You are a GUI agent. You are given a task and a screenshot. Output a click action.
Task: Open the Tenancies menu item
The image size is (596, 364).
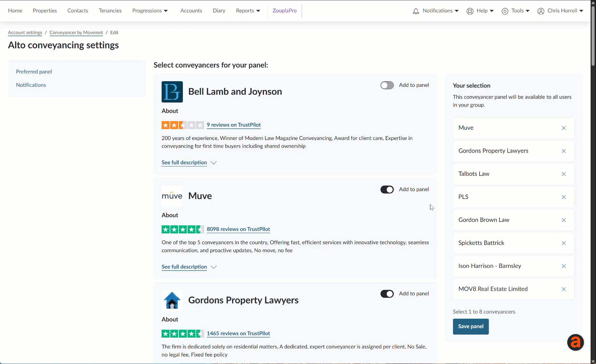(110, 11)
